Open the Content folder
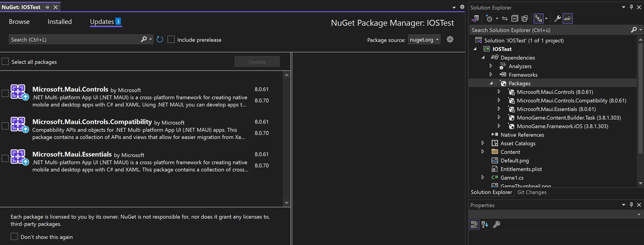This screenshot has width=644, height=245. 510,152
